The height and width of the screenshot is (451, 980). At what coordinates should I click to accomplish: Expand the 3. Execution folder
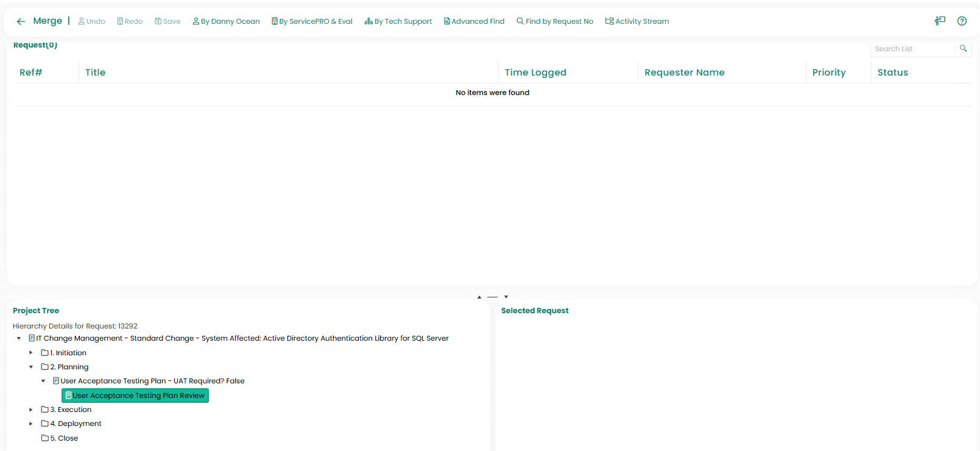point(31,410)
